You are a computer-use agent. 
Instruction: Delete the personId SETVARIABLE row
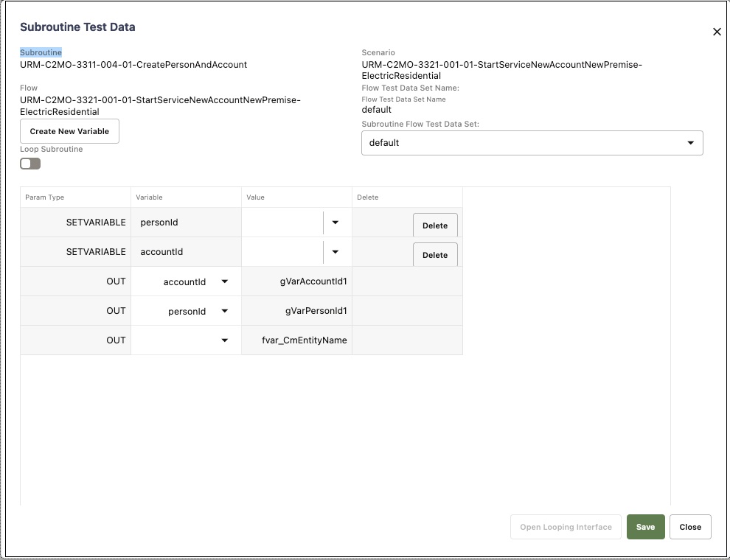(x=435, y=225)
